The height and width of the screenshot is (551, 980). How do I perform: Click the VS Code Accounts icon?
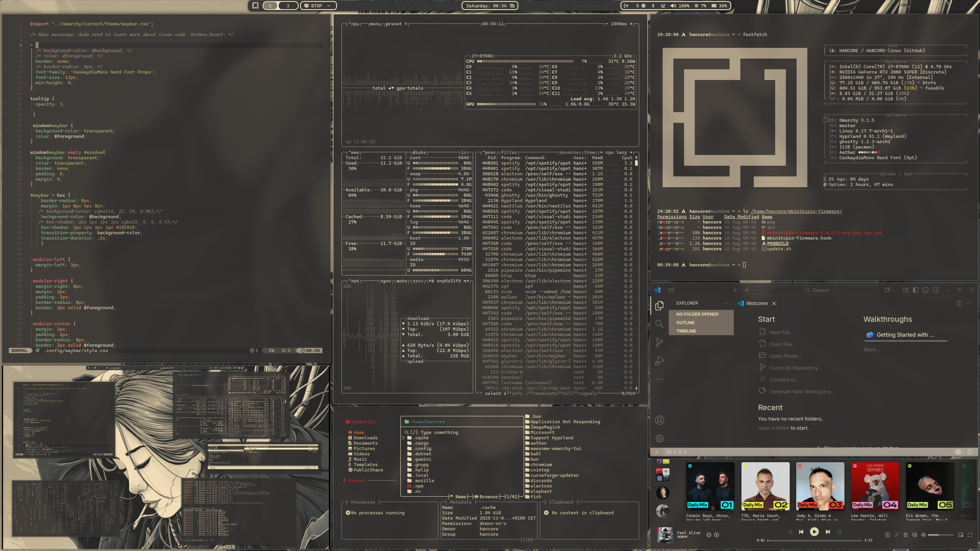659,420
